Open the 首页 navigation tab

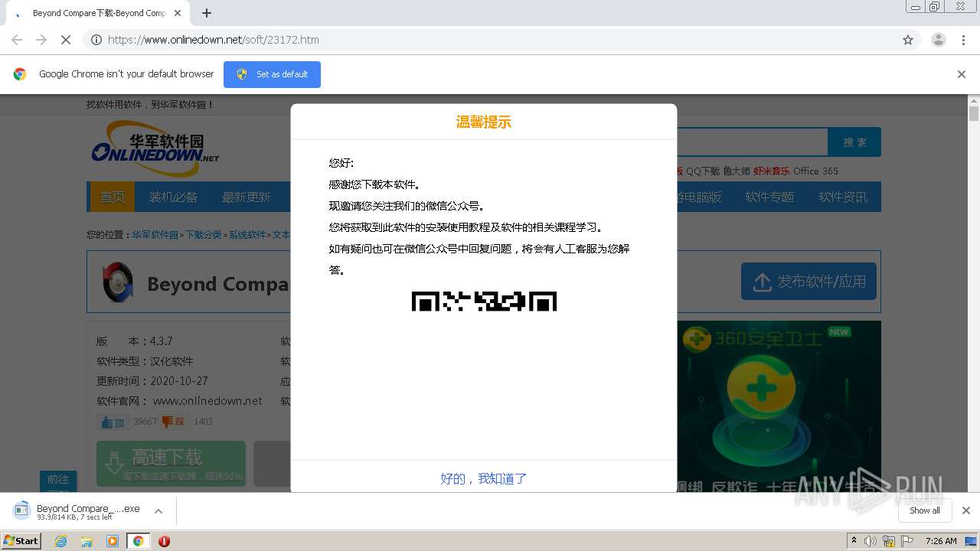[x=113, y=197]
